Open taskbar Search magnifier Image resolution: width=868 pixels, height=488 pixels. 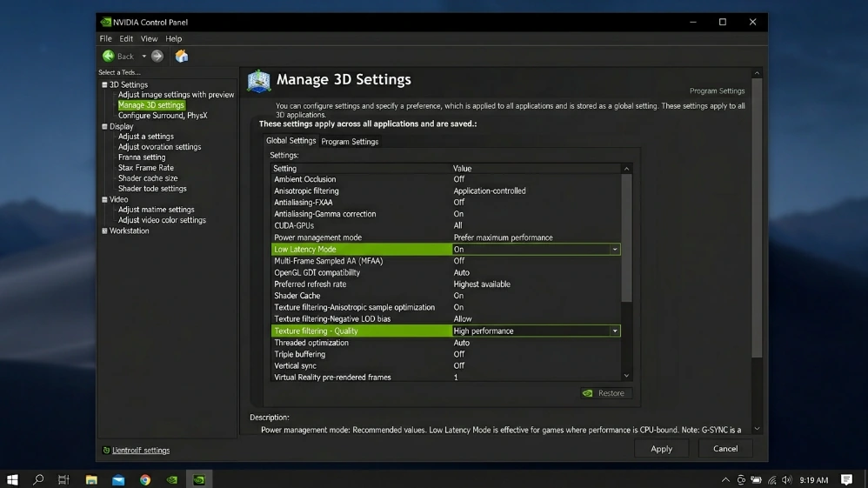(x=38, y=479)
